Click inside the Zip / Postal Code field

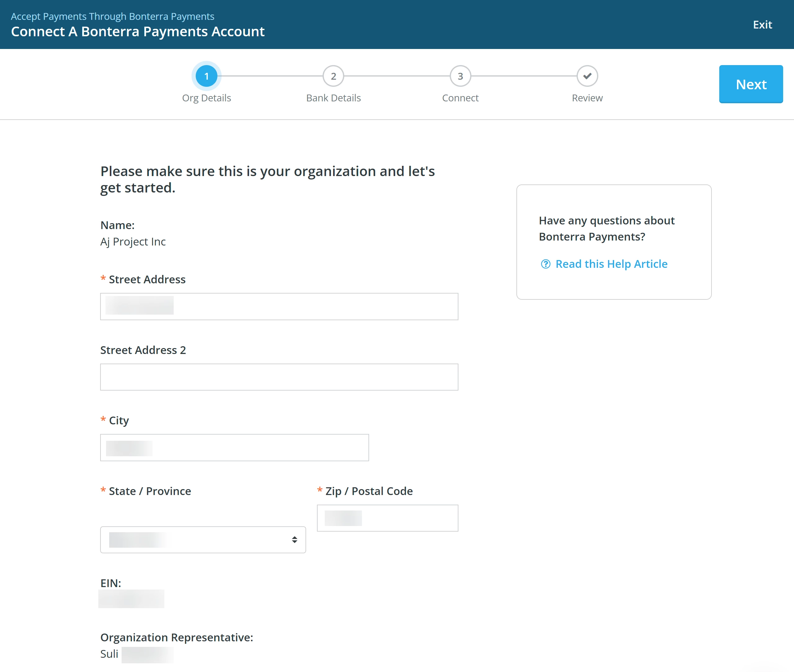(387, 518)
